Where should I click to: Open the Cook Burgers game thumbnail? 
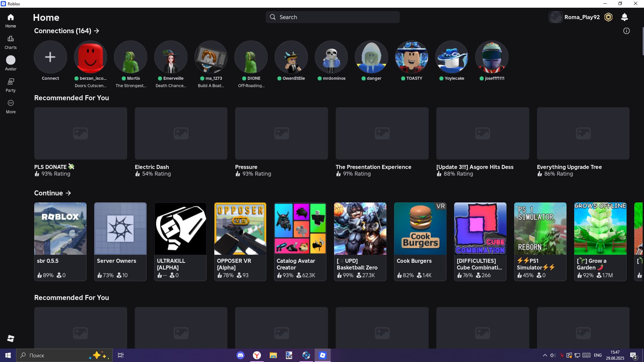tap(420, 229)
